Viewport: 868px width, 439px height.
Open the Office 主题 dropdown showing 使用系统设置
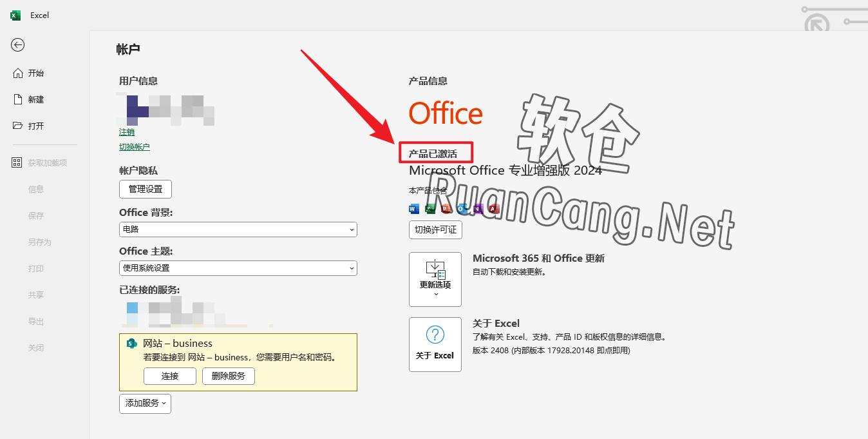pos(238,268)
